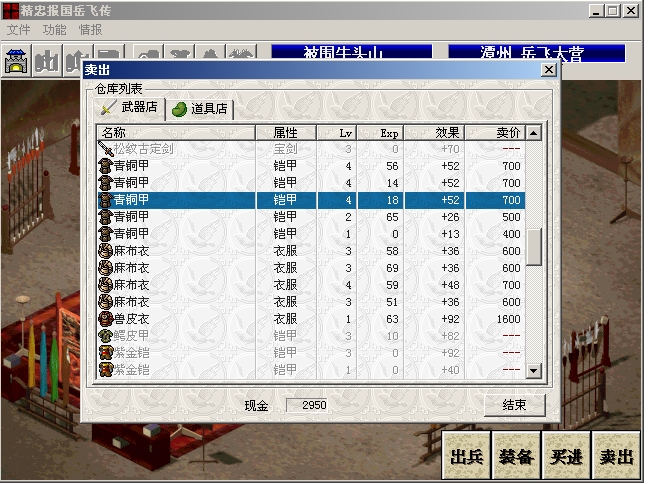
Task: Click the 鳄皮甲 item icon
Action: click(105, 336)
